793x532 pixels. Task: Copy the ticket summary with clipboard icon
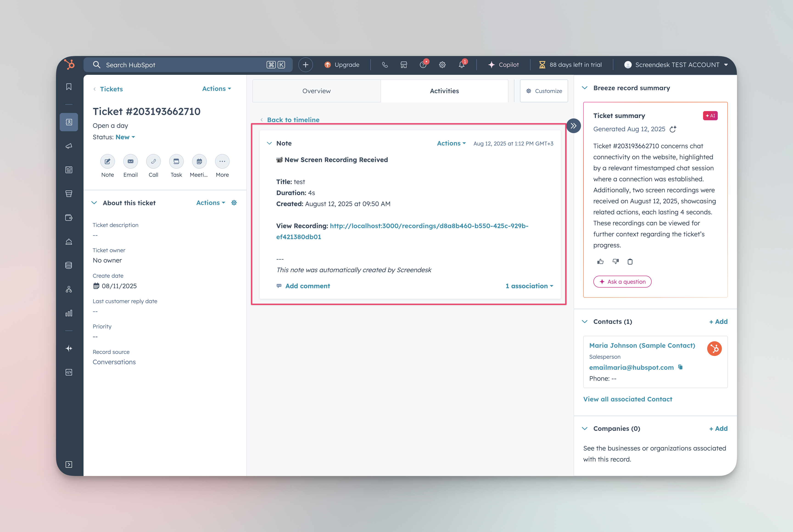[630, 262]
